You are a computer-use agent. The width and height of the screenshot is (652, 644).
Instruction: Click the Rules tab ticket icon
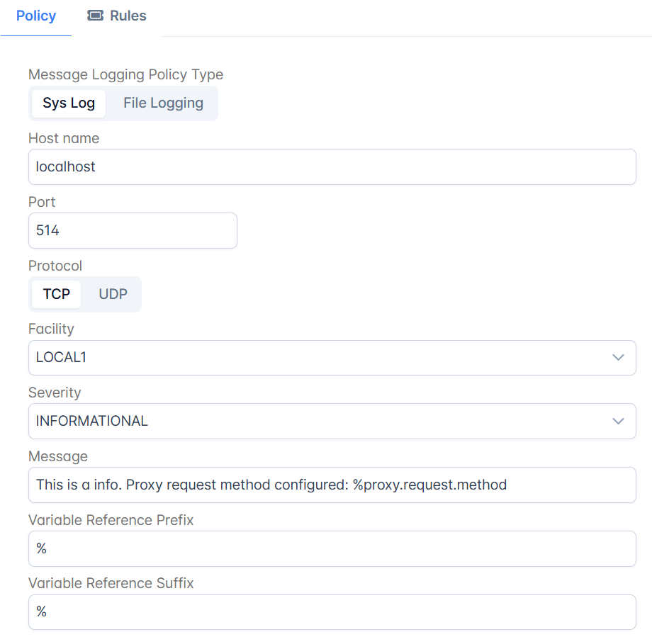point(95,16)
